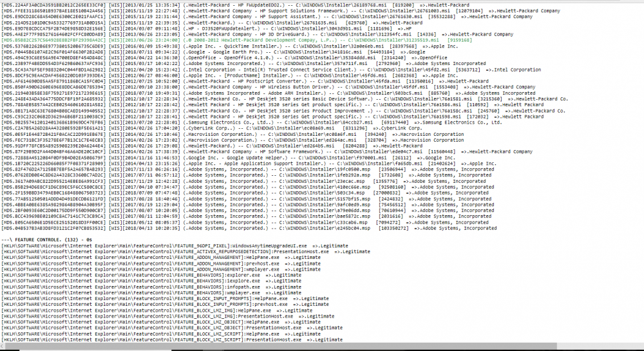Select the FEATURE_ADDON_MANAGEMENT wmplayer.exe line
This screenshot has height=351, width=644.
coord(161,269)
